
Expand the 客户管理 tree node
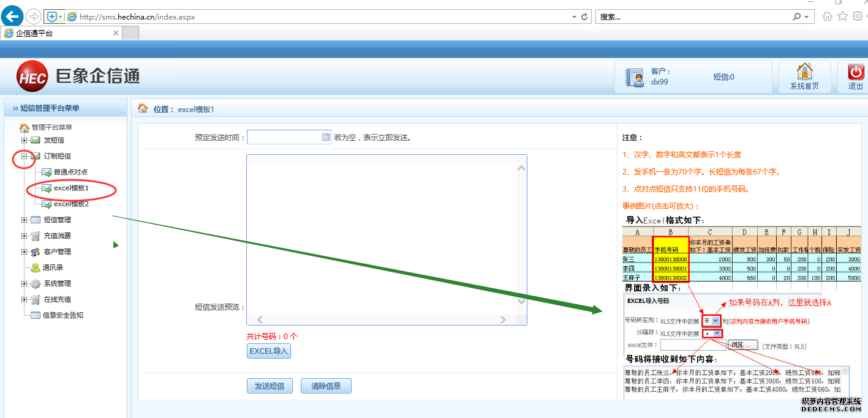25,252
